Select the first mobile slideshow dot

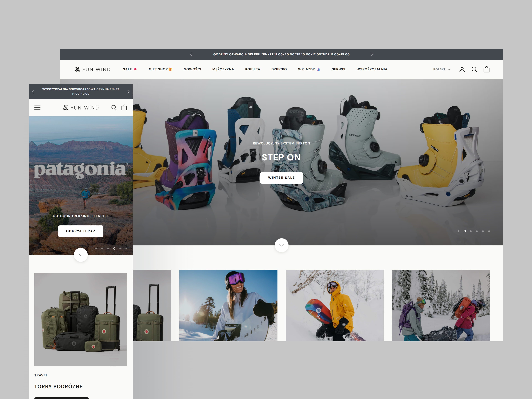[x=96, y=248]
